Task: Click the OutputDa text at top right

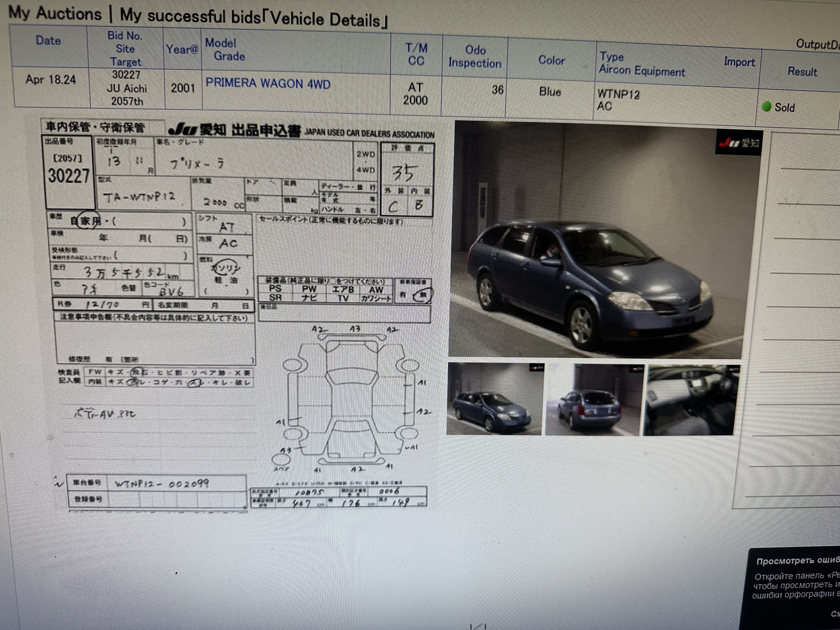Action: (x=818, y=44)
